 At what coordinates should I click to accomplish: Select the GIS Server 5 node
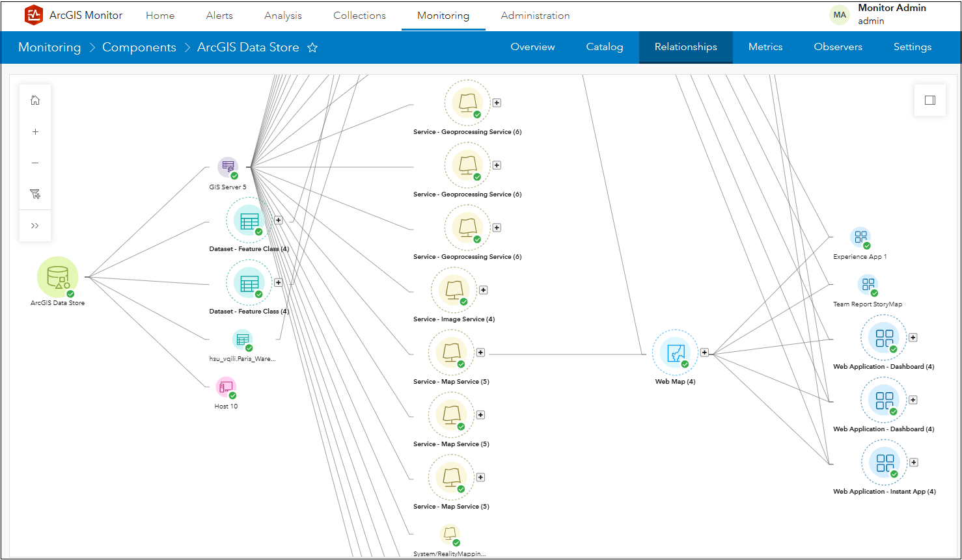(x=228, y=168)
